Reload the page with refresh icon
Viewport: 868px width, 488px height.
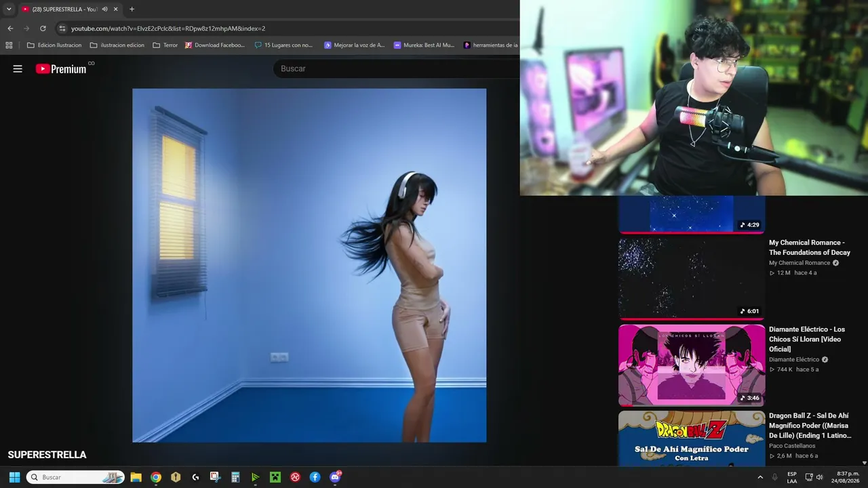click(43, 28)
